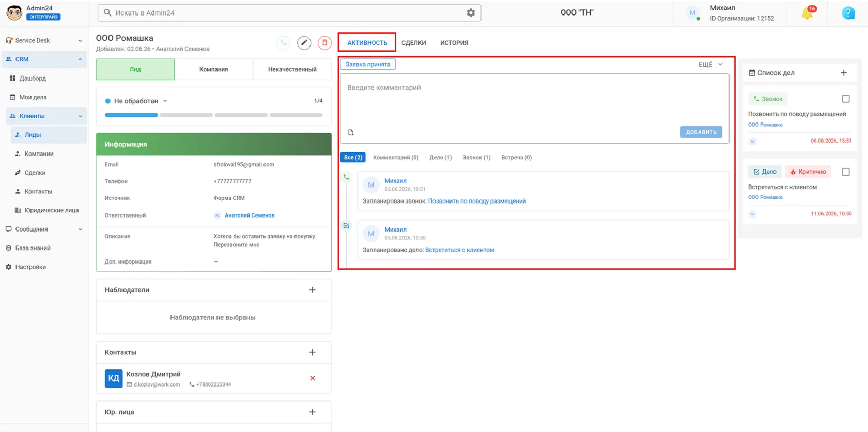
Task: Attach a file to the comment
Action: [351, 132]
